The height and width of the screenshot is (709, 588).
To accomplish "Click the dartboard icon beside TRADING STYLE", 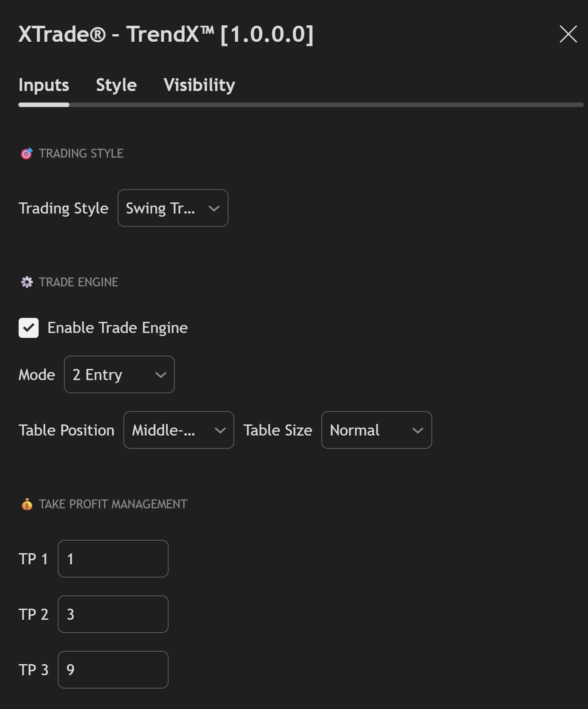I will (27, 153).
